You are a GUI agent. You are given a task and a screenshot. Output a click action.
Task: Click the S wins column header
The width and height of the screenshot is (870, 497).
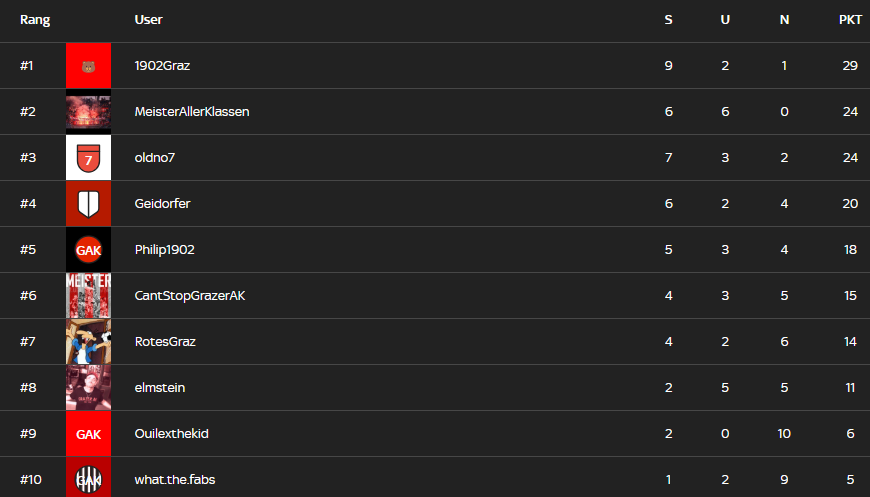[x=668, y=20]
